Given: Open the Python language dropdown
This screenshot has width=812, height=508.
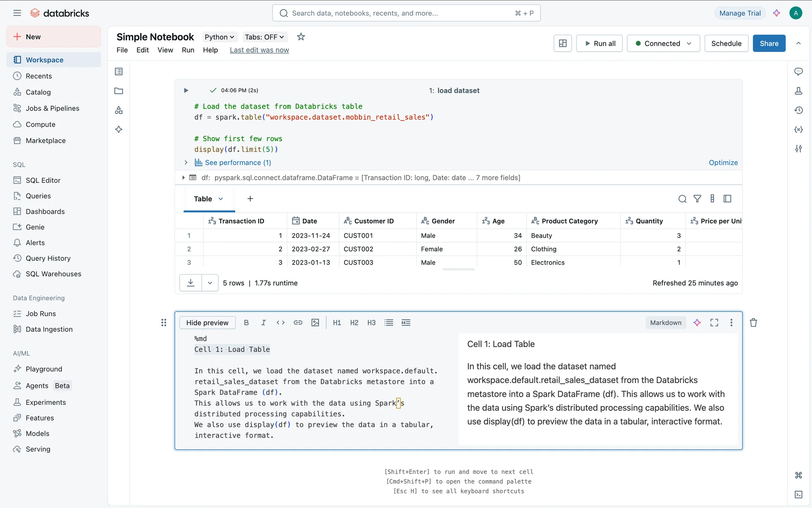Looking at the screenshot, I should [219, 37].
